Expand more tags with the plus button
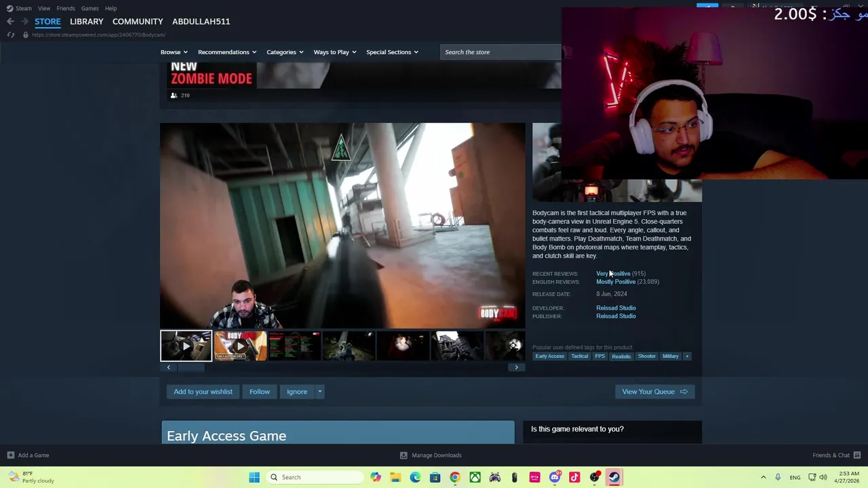Viewport: 868px width, 488px height. (x=687, y=357)
